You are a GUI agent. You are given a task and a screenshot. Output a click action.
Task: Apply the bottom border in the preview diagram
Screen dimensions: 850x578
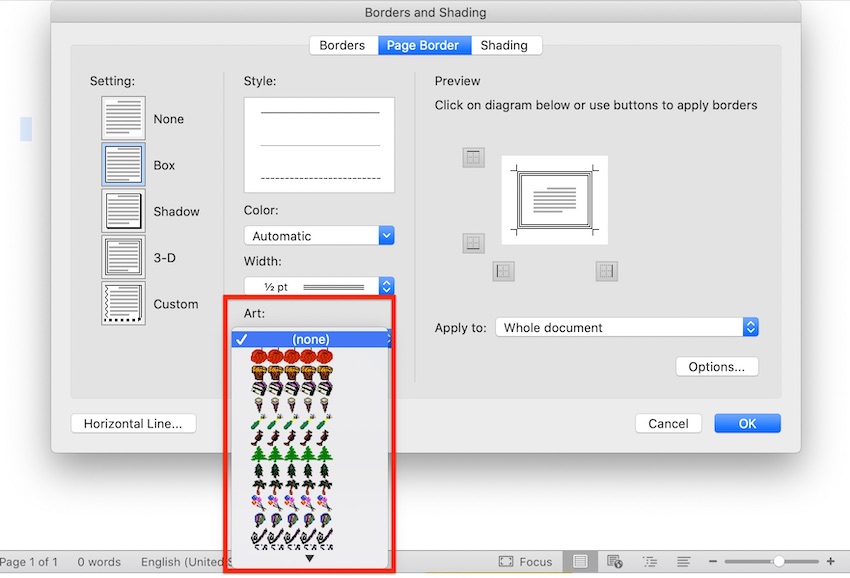[473, 243]
